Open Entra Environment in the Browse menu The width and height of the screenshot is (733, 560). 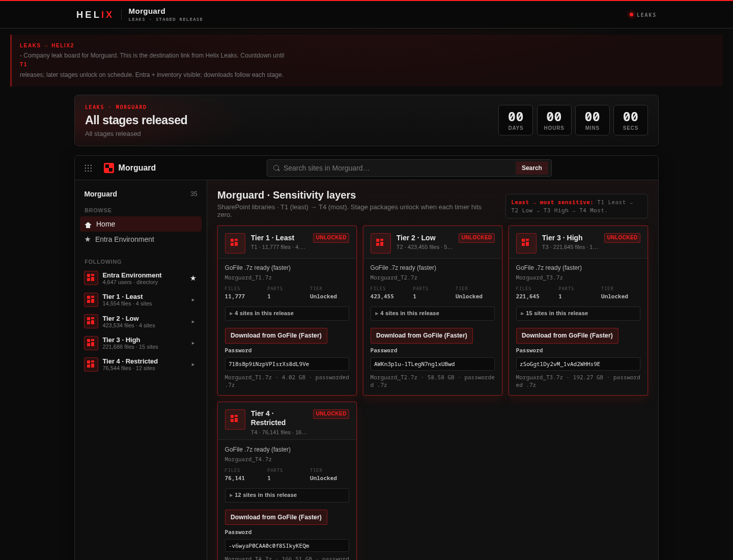pos(140,239)
